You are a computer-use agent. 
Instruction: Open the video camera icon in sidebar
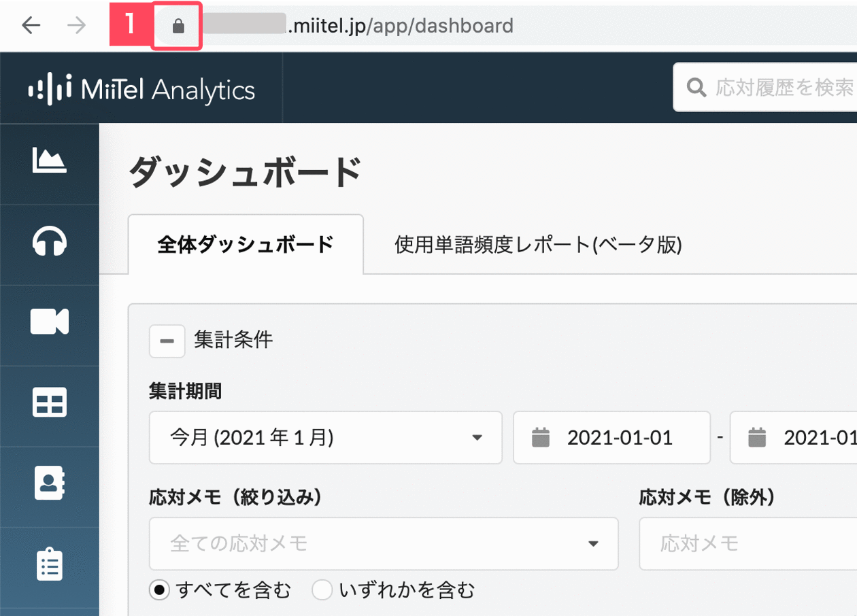50,321
